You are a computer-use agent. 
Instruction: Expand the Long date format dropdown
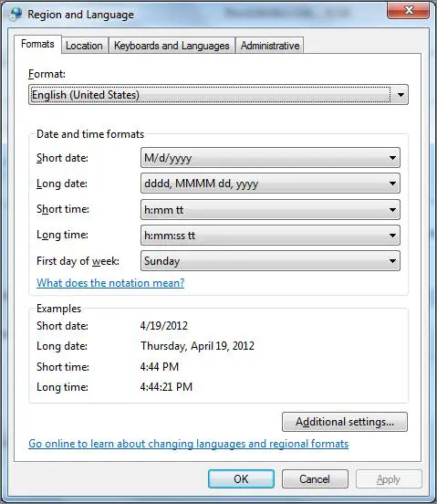click(x=270, y=184)
